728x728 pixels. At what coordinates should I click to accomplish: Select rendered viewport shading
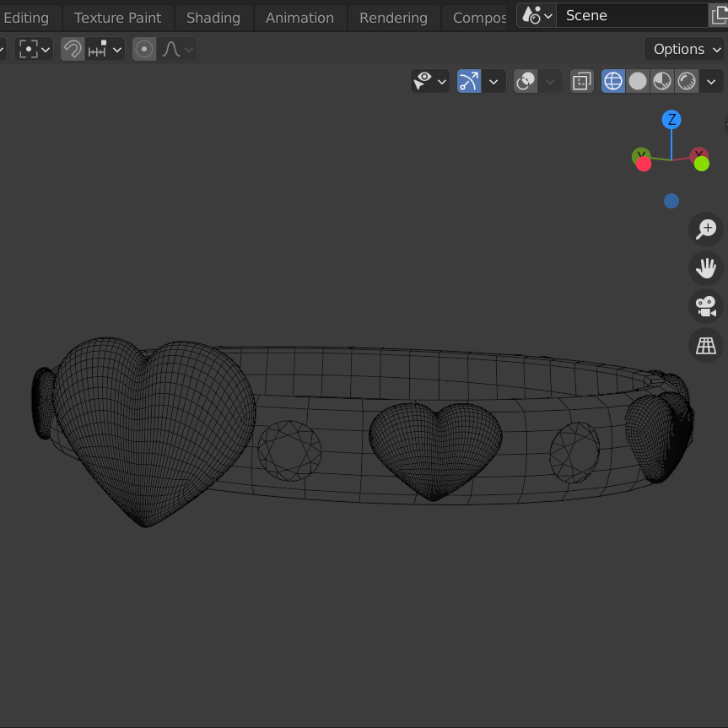pyautogui.click(x=687, y=81)
